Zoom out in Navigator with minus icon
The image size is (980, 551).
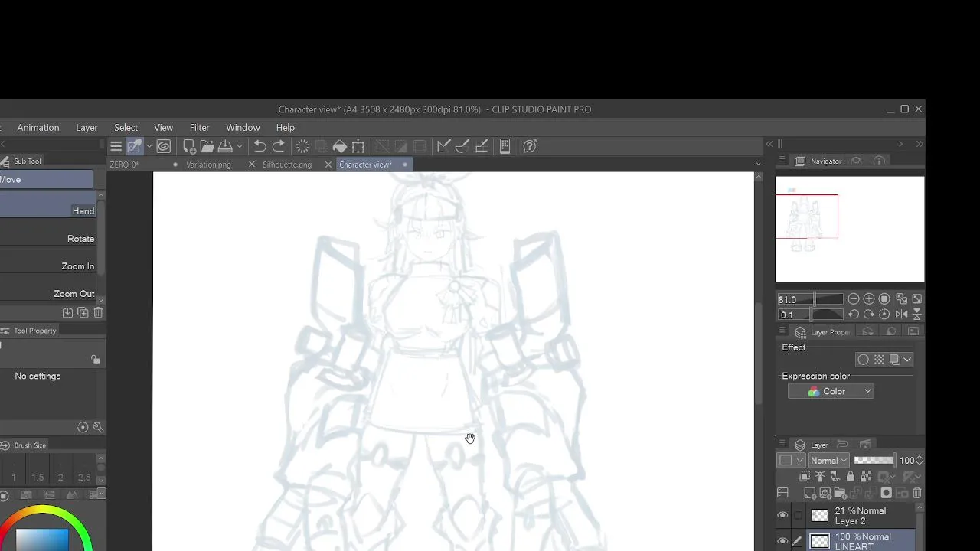click(x=854, y=299)
